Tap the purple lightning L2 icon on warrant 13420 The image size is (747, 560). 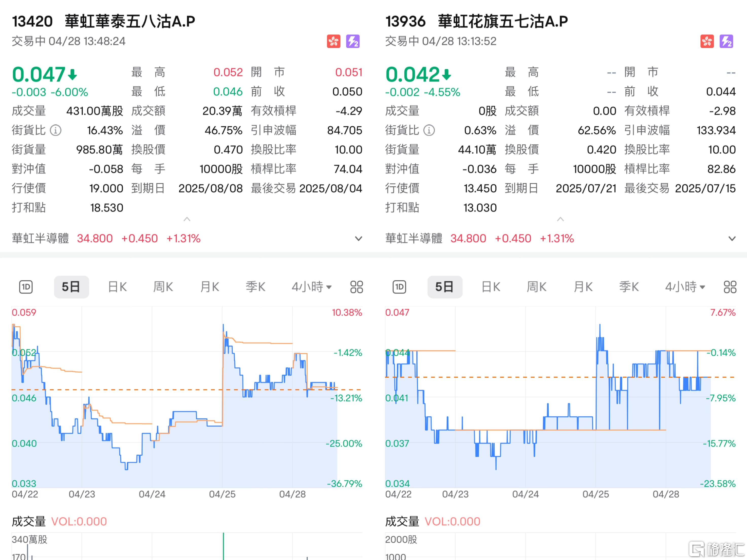353,42
